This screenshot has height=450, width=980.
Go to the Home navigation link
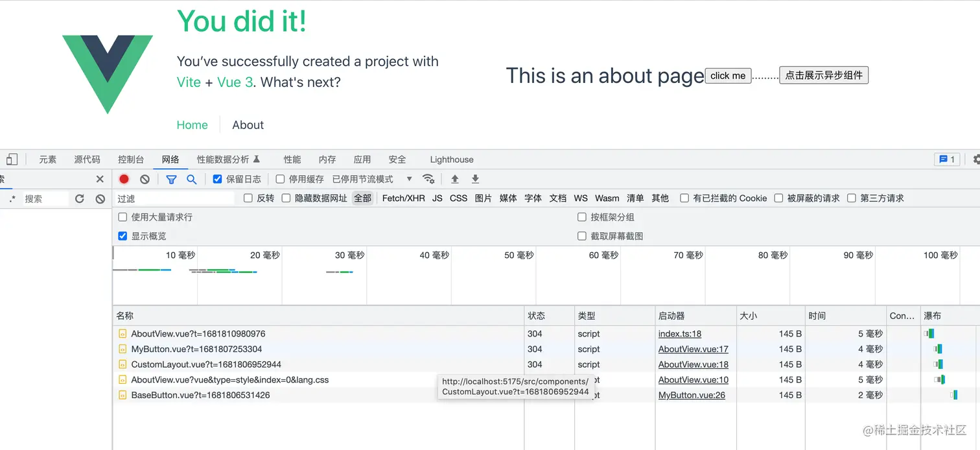point(192,125)
